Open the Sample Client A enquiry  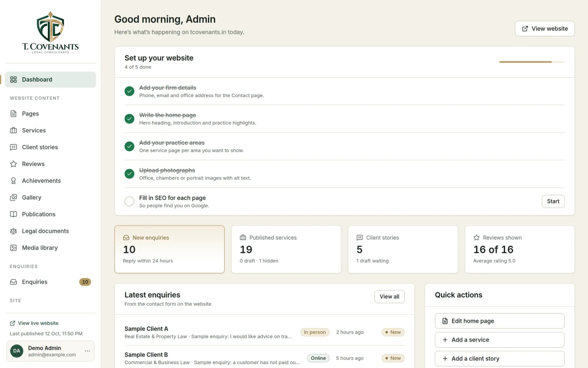265,332
